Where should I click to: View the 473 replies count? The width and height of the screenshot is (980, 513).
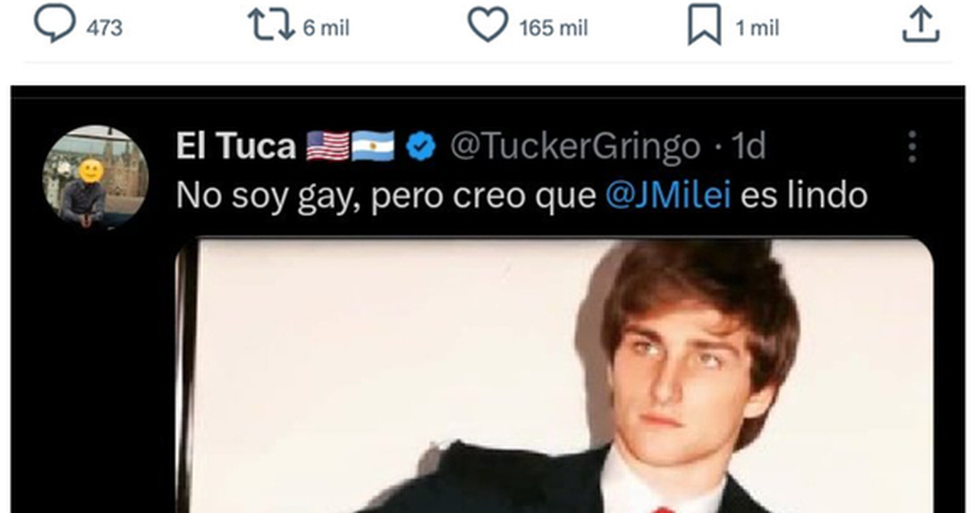pos(104,28)
